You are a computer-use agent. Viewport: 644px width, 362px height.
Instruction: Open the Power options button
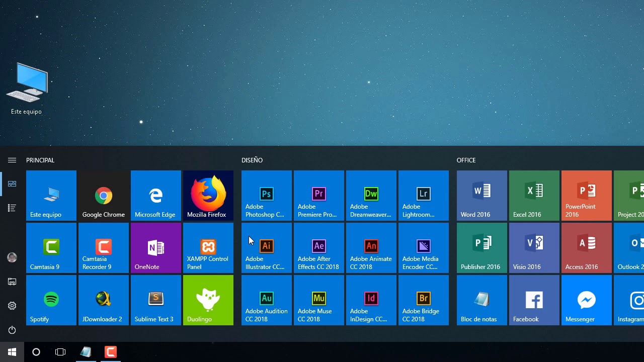pos(12,330)
